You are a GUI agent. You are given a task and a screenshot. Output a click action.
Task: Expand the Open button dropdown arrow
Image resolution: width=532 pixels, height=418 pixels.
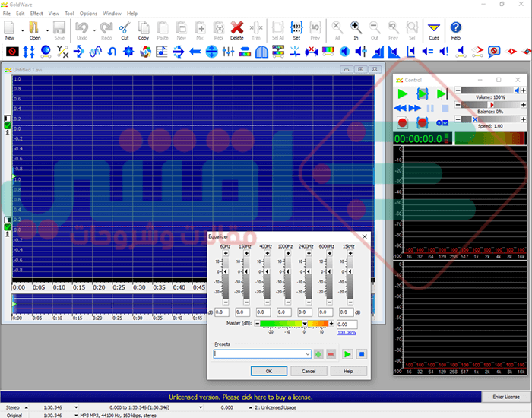pos(47,30)
